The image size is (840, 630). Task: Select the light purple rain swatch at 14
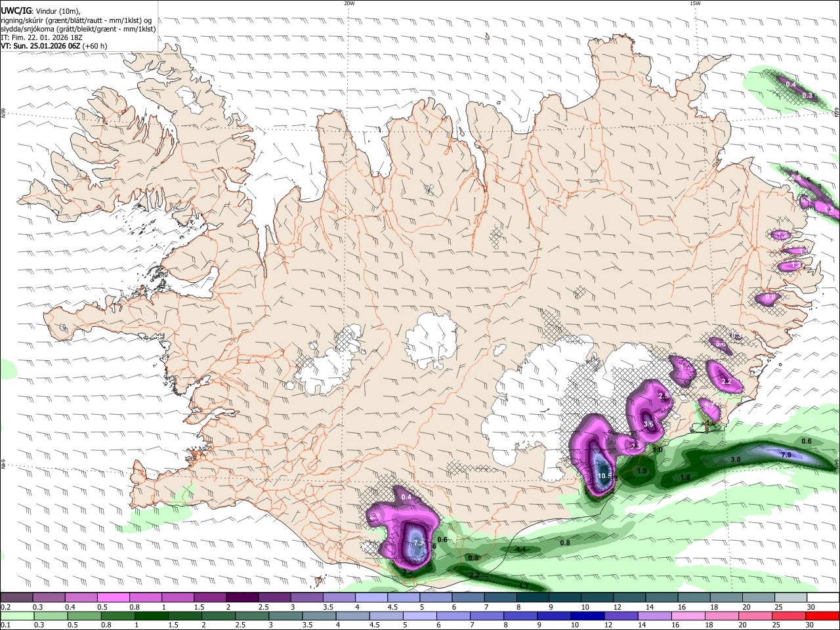(654, 616)
